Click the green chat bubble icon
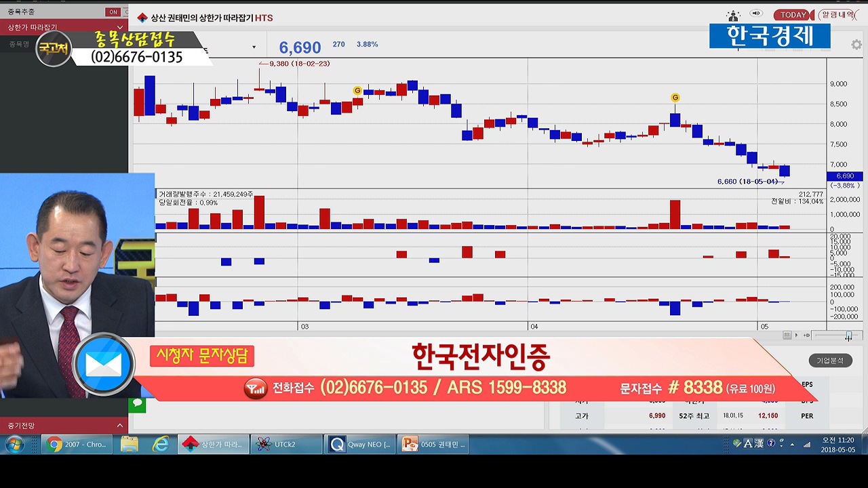 click(137, 403)
